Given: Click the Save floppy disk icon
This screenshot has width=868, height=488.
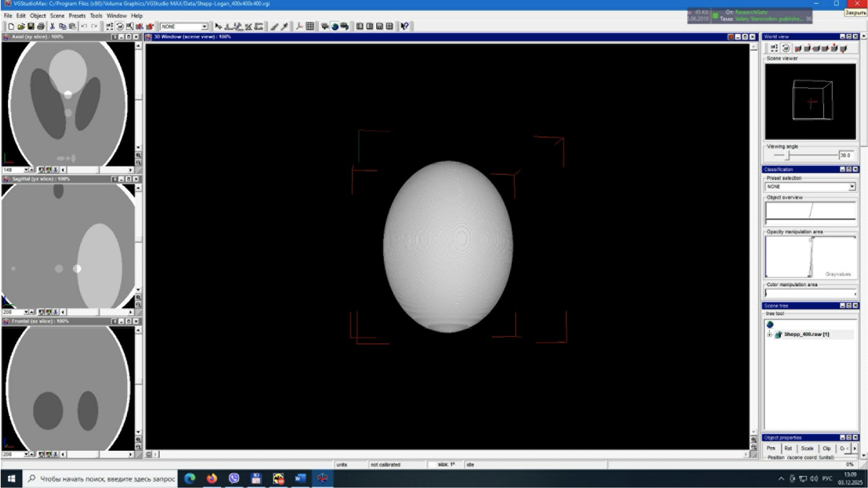Looking at the screenshot, I should [31, 26].
